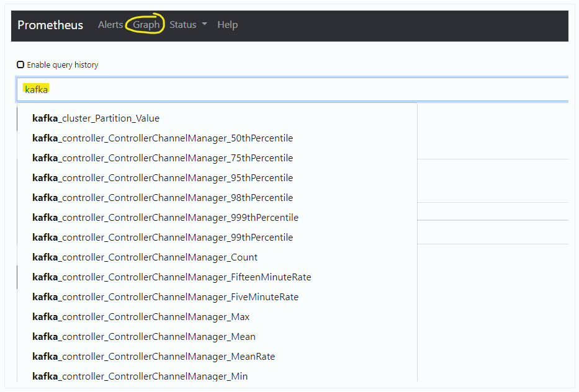The width and height of the screenshot is (579, 392).
Task: Choose ControllerChannelManager_MeanRate suggestion
Action: [x=217, y=357]
